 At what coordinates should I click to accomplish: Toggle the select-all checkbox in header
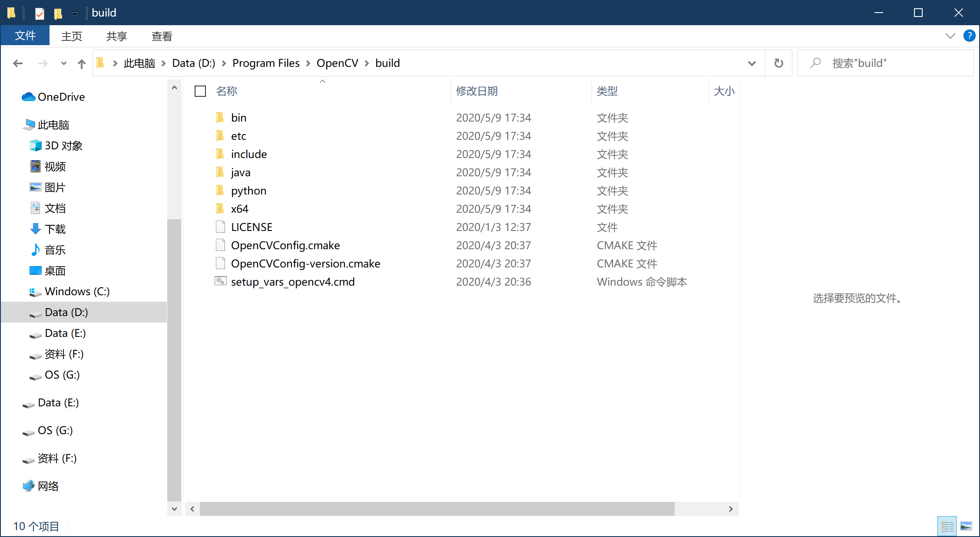click(x=200, y=91)
